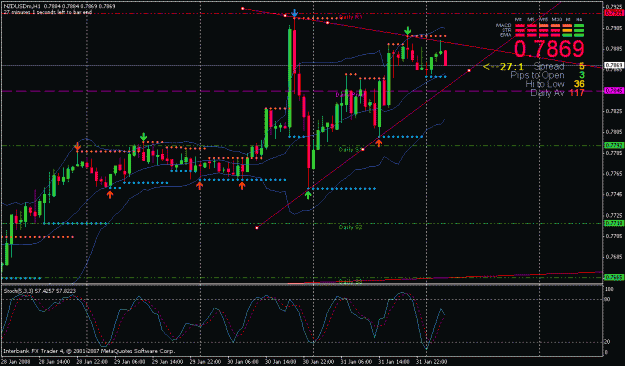Click the white marker at the lower trendline start
The width and height of the screenshot is (625, 366).
pyautogui.click(x=257, y=228)
